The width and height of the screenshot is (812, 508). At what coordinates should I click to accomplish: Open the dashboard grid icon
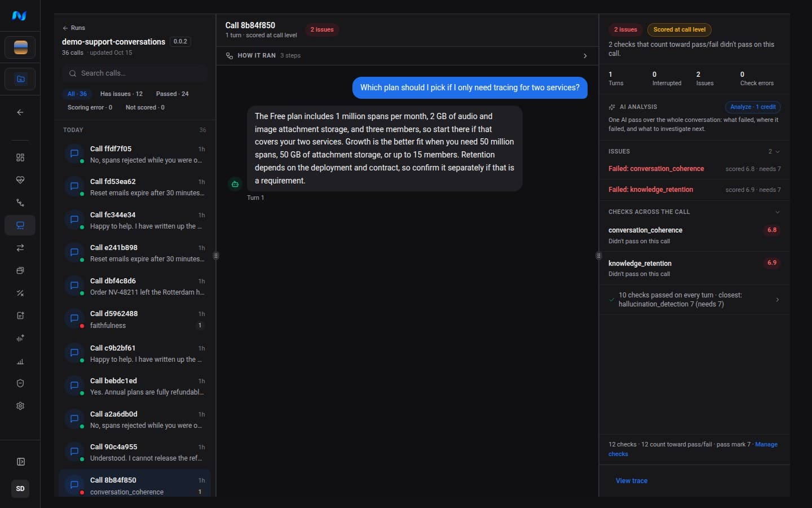pos(20,157)
